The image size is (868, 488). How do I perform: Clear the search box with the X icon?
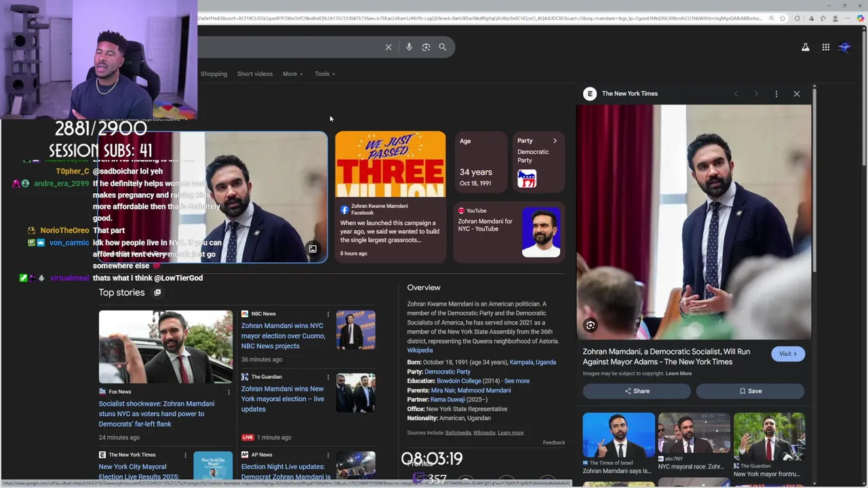pos(389,47)
